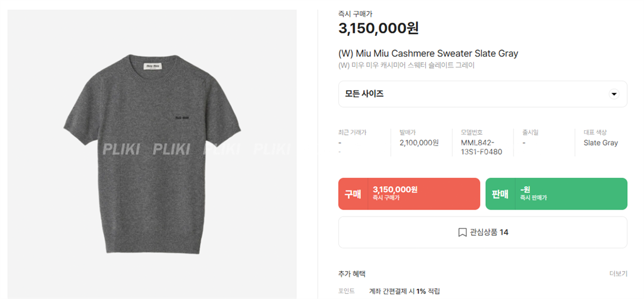Click the large 3,150,000원 price at top

tap(379, 28)
